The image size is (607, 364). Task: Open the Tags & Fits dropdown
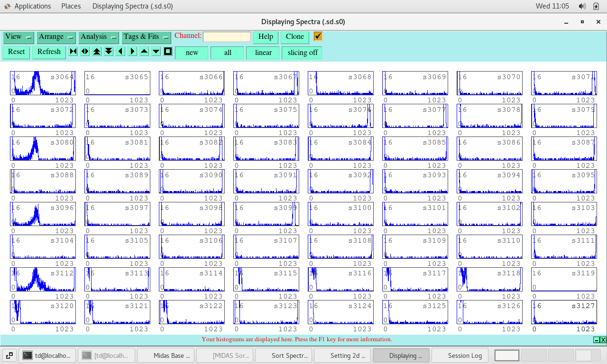point(146,37)
